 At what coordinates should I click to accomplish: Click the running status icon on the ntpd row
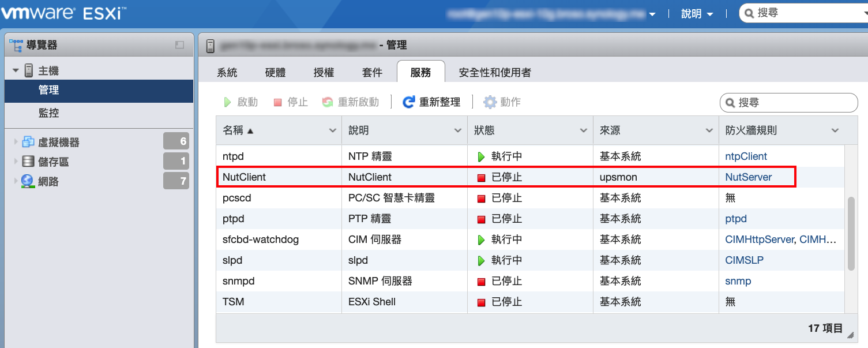point(482,156)
